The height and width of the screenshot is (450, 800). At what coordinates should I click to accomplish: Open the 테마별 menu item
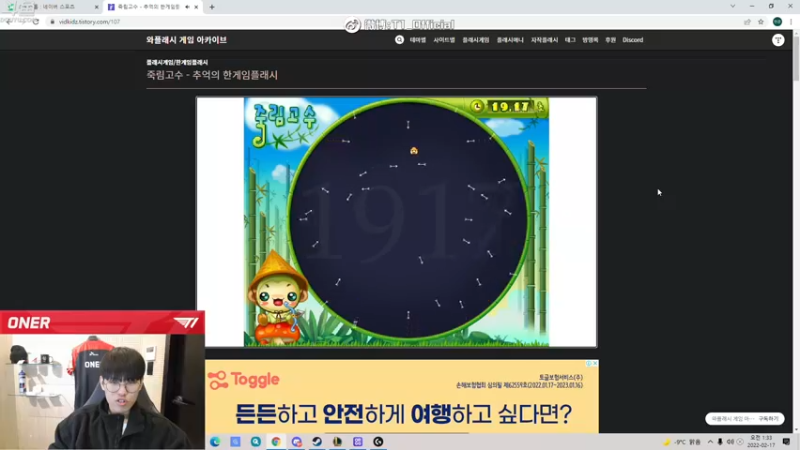417,40
